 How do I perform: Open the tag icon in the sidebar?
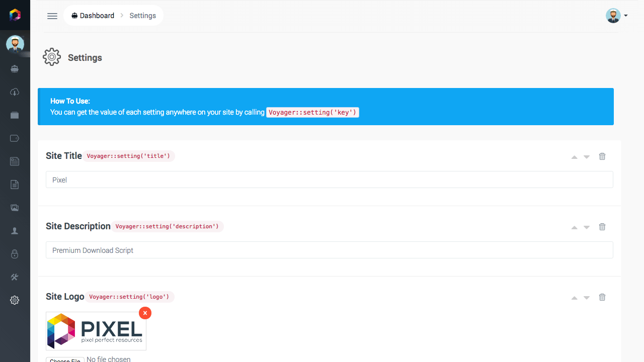(15, 138)
